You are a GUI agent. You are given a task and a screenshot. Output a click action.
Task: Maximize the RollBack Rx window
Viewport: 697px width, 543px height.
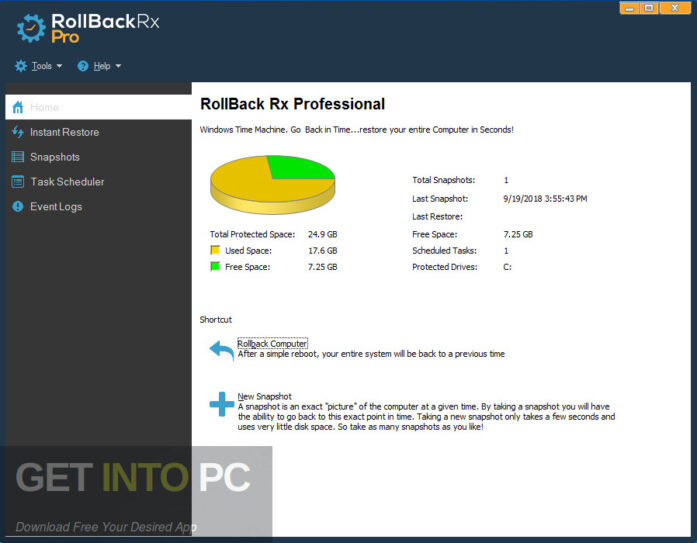pyautogui.click(x=649, y=8)
